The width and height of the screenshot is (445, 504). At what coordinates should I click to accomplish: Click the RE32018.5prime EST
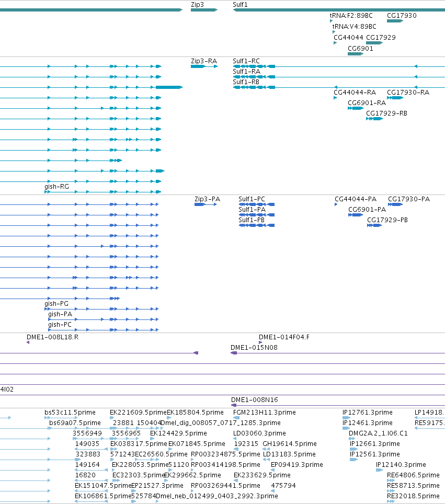[x=391, y=501]
